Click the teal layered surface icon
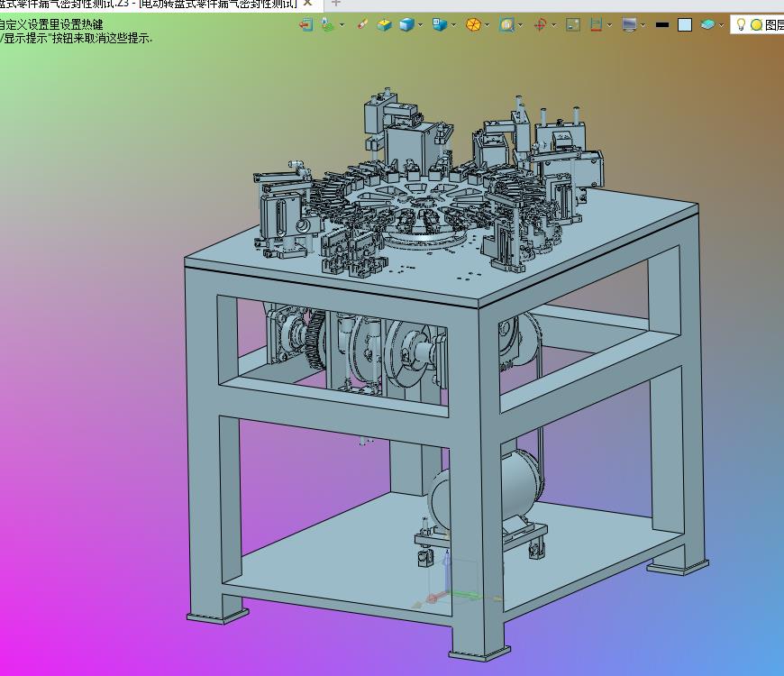784x676 pixels. (x=707, y=24)
